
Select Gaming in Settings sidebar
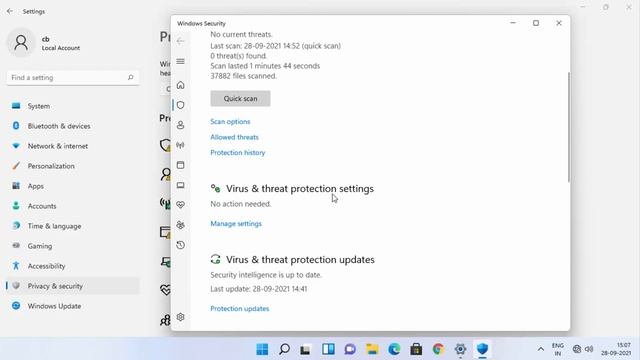click(x=73, y=246)
